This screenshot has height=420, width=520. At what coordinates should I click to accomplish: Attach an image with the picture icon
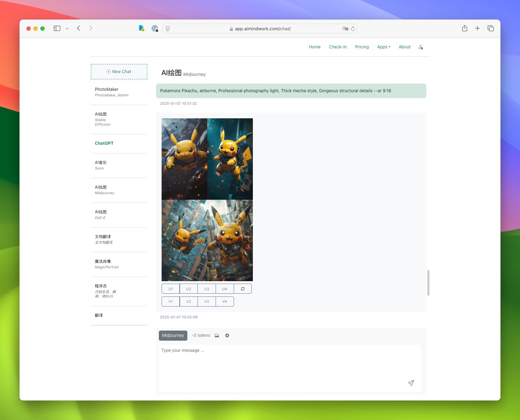click(x=217, y=335)
